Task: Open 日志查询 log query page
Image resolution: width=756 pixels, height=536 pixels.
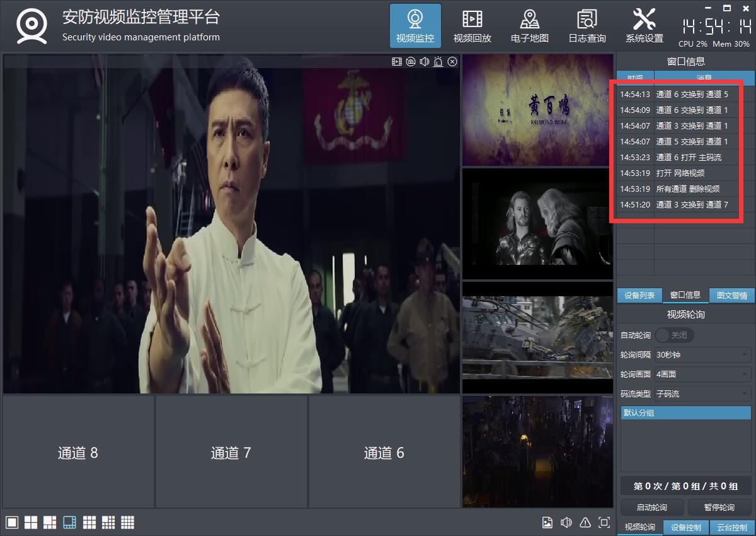Action: 587,26
